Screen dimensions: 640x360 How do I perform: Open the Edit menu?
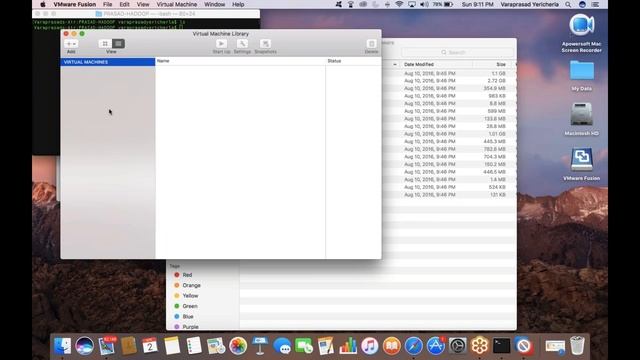[x=124, y=4]
